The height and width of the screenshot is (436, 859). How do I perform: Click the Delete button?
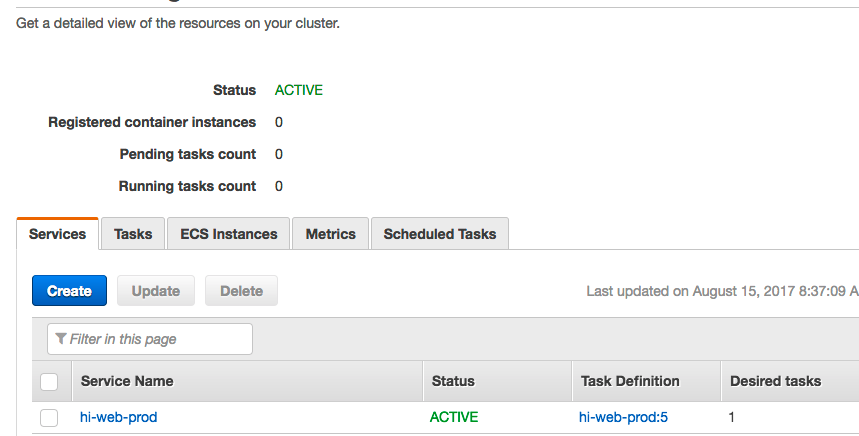point(242,291)
